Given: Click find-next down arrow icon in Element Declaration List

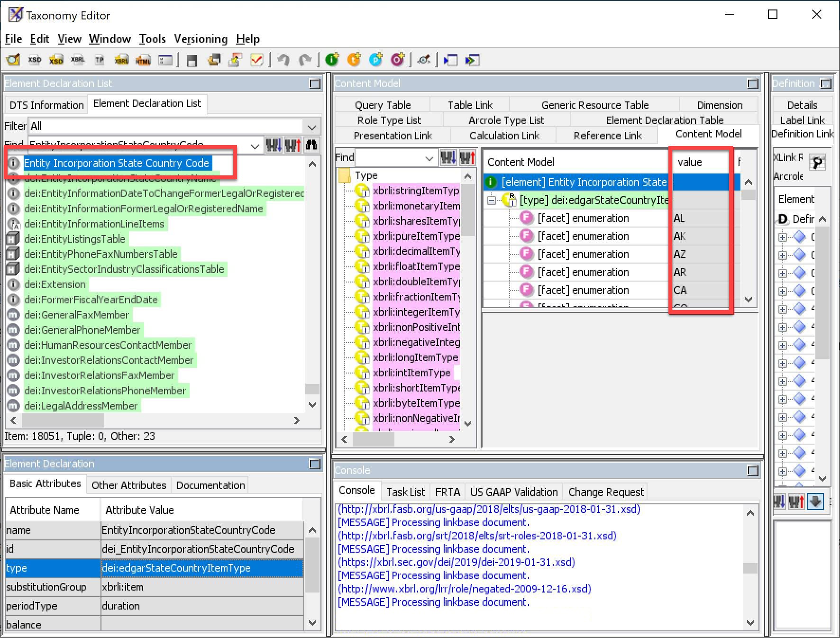Looking at the screenshot, I should pos(274,145).
